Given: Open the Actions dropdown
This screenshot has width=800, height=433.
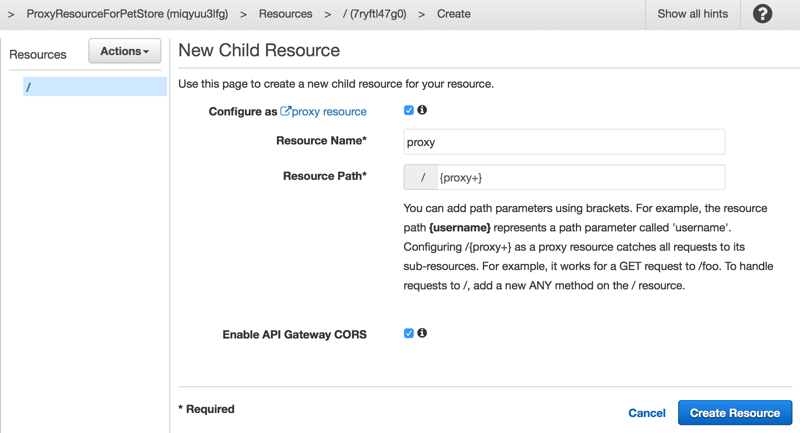Looking at the screenshot, I should tap(125, 51).
